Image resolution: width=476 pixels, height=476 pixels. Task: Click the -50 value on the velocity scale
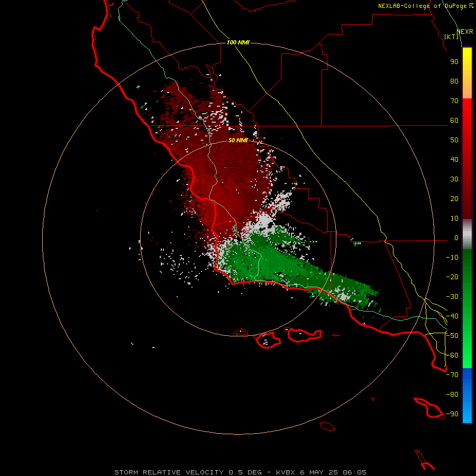point(452,336)
